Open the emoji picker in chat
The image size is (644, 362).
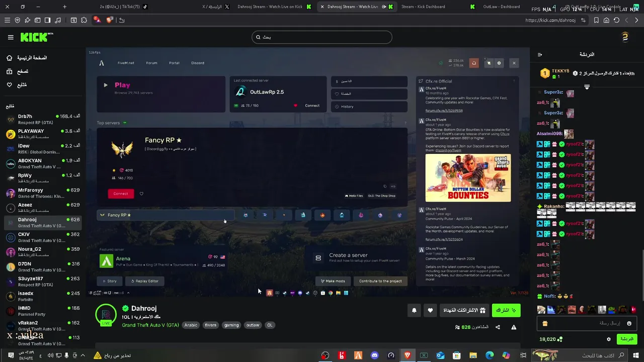[x=629, y=323]
